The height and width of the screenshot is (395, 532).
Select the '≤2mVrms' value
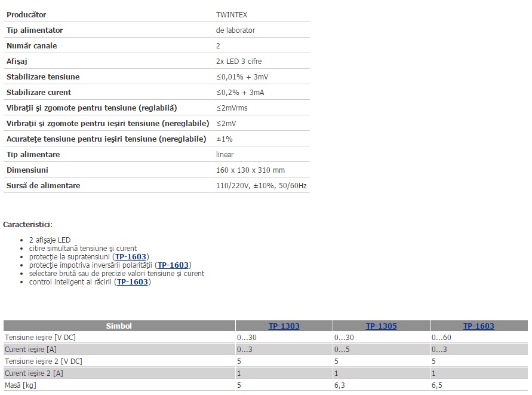232,108
